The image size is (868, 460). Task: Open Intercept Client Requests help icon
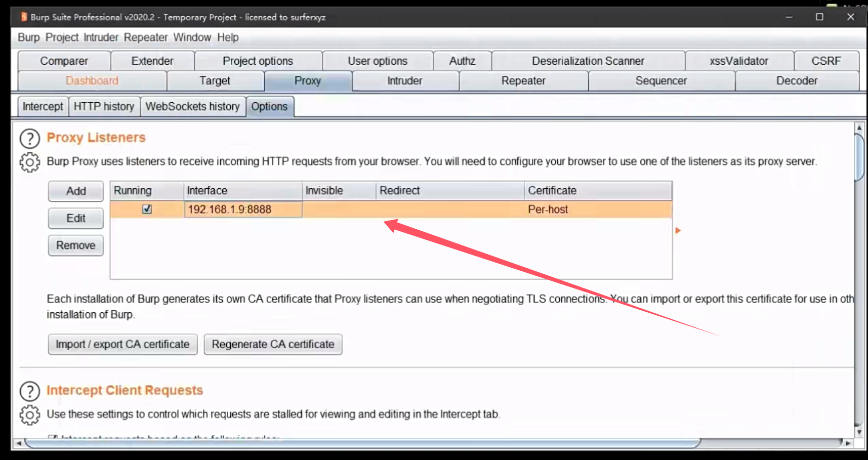[x=29, y=391]
